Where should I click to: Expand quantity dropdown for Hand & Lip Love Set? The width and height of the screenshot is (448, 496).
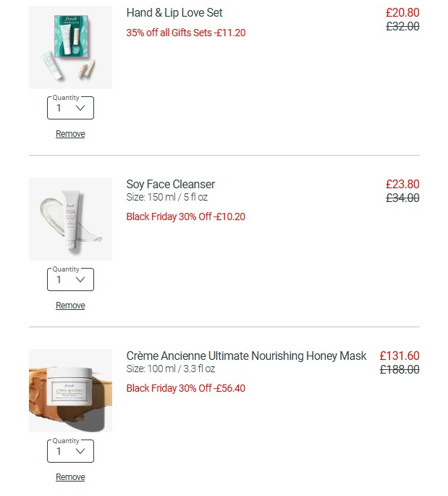point(70,109)
